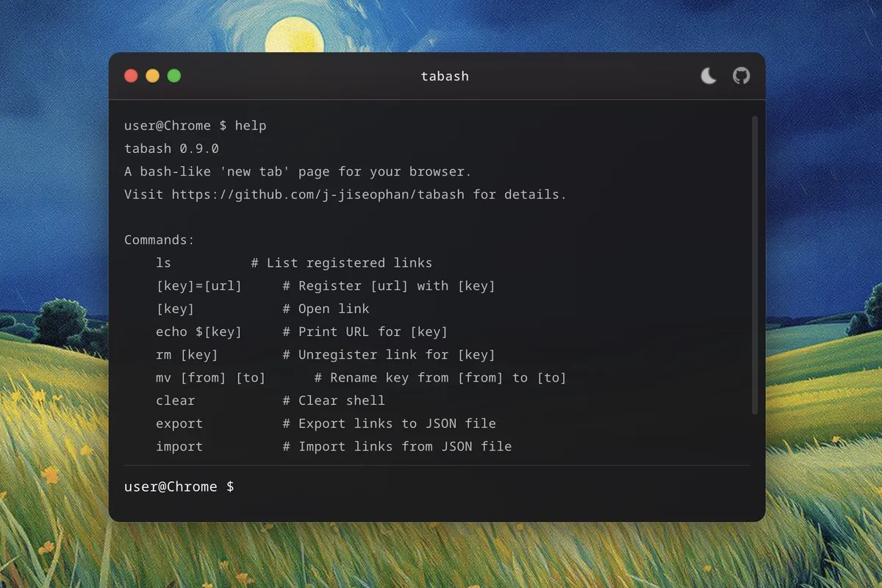Click the 'export' command in help list

pyautogui.click(x=179, y=423)
